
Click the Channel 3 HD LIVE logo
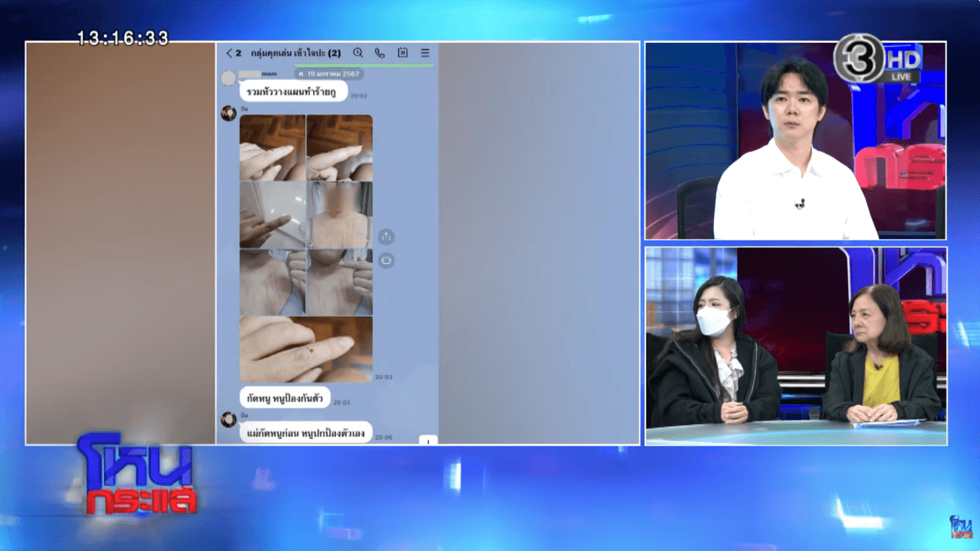pyautogui.click(x=878, y=59)
